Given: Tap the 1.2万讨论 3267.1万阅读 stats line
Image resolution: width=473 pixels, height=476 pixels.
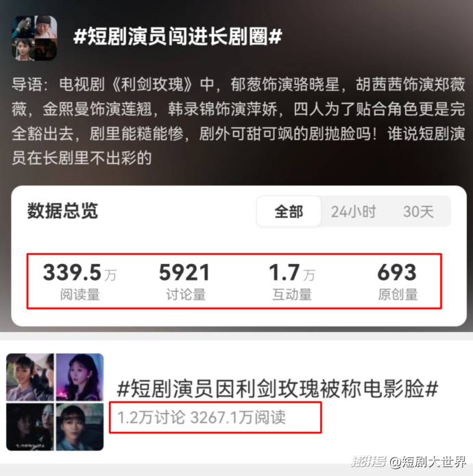Looking at the screenshot, I should tap(202, 417).
